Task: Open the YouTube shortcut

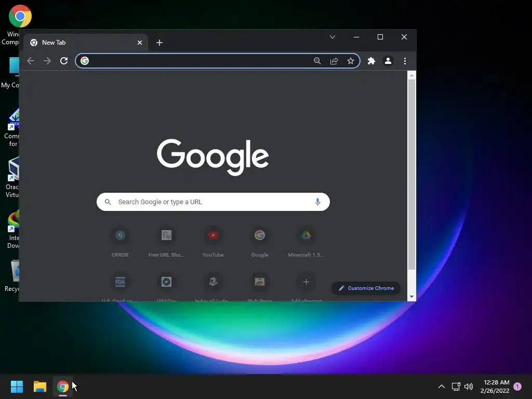Action: pyautogui.click(x=213, y=242)
